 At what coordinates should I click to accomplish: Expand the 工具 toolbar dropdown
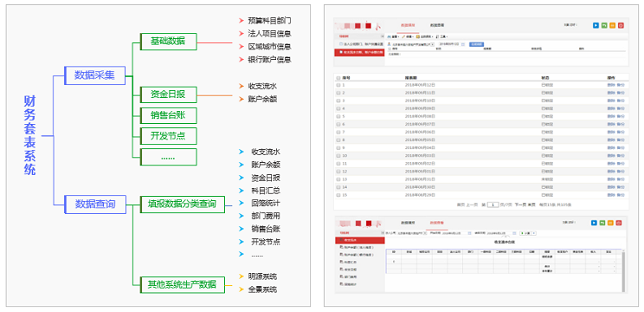click(443, 36)
